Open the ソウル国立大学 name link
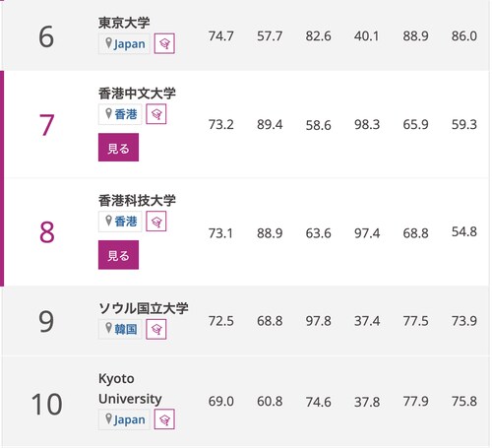The height and width of the screenshot is (448, 492). pos(144,308)
